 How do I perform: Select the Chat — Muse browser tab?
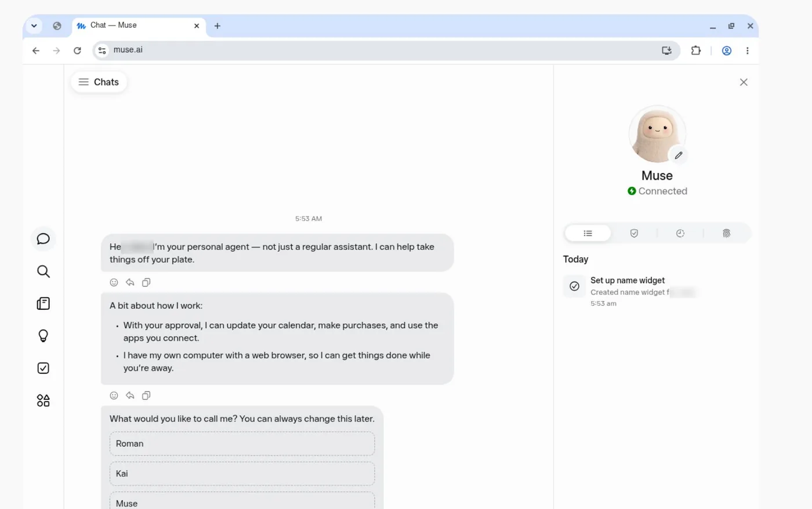click(139, 26)
